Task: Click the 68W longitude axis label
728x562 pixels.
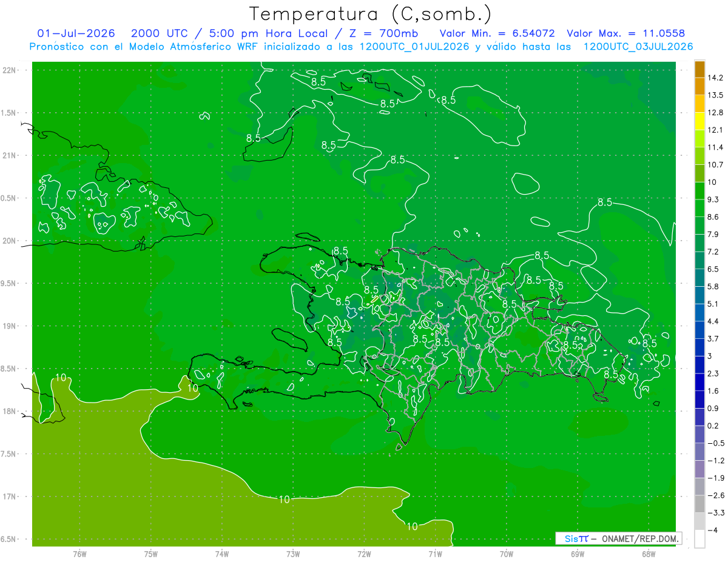Action: (x=648, y=554)
